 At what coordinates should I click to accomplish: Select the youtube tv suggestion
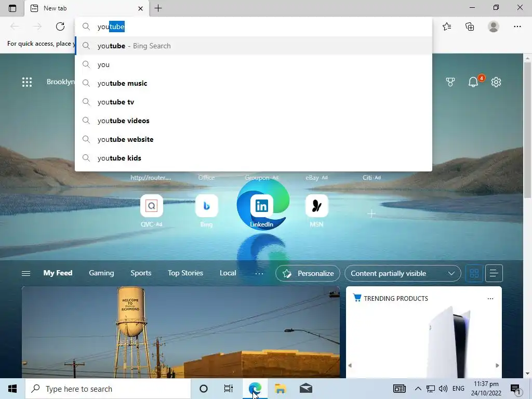point(254,102)
